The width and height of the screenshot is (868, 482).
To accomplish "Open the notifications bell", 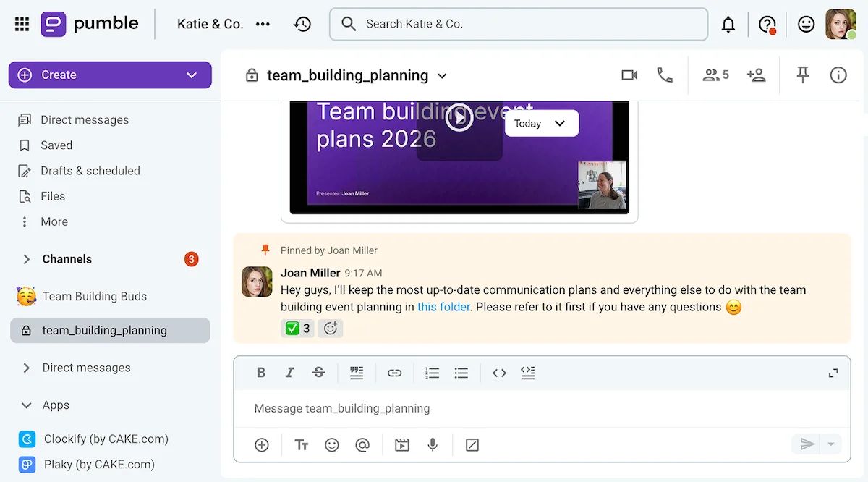I will [x=728, y=24].
